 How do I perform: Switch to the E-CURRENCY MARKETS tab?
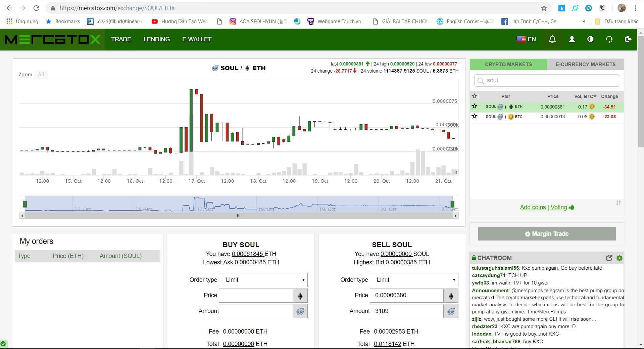586,64
